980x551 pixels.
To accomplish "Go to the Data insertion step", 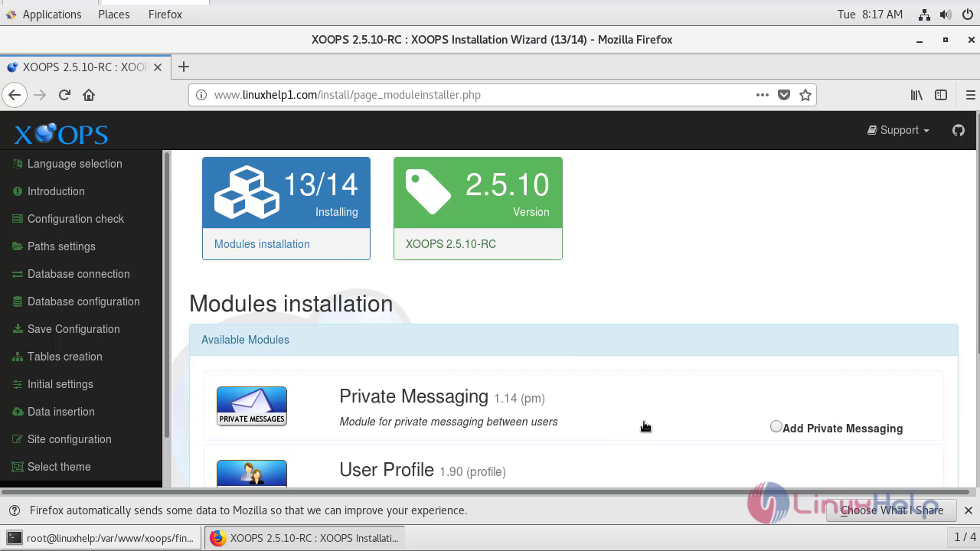I will click(60, 412).
